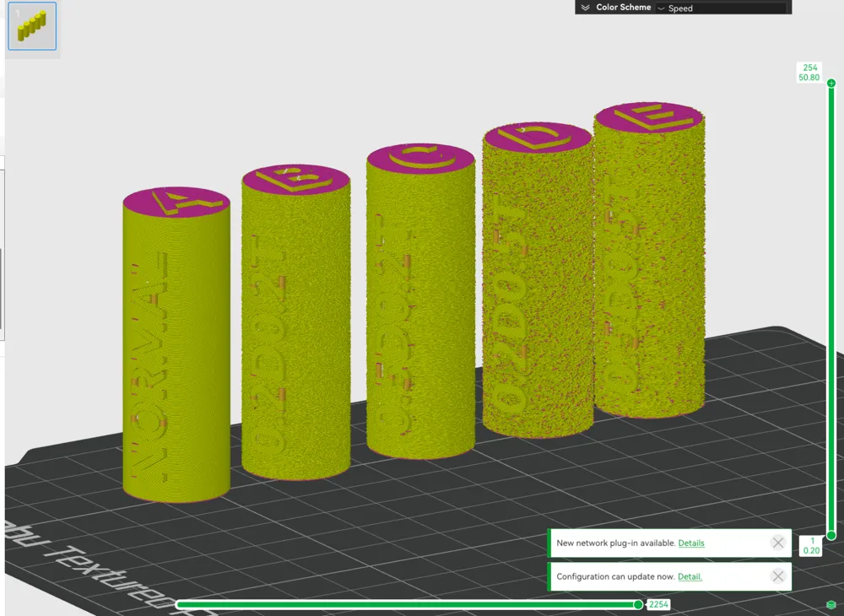Close the configuration update notification
844x616 pixels.
point(777,576)
